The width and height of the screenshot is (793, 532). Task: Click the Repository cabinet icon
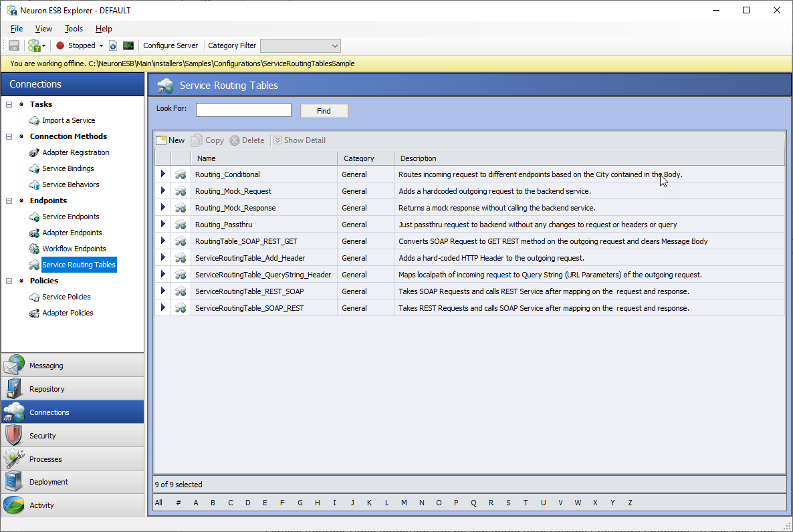[13, 388]
